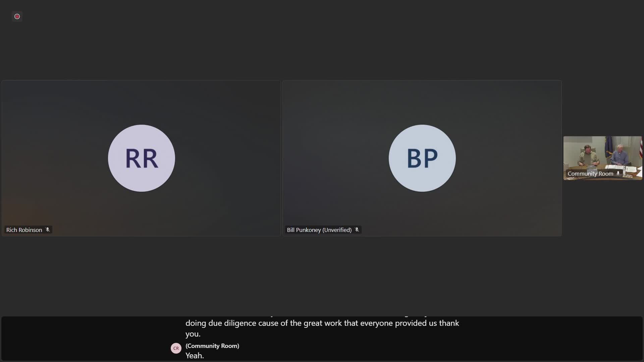
Task: Click the Community Room microphone icon
Action: click(618, 173)
